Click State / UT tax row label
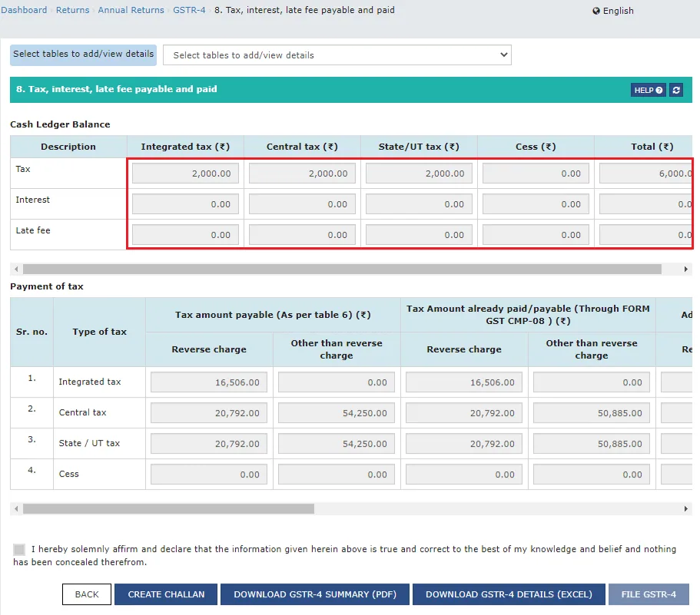The width and height of the screenshot is (700, 615). pyautogui.click(x=89, y=443)
